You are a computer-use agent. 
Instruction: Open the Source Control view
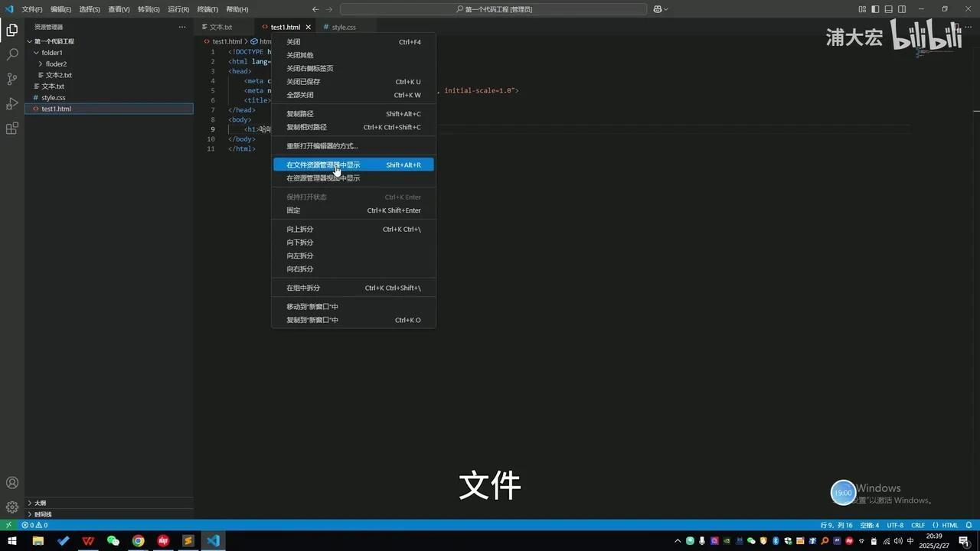tap(11, 79)
